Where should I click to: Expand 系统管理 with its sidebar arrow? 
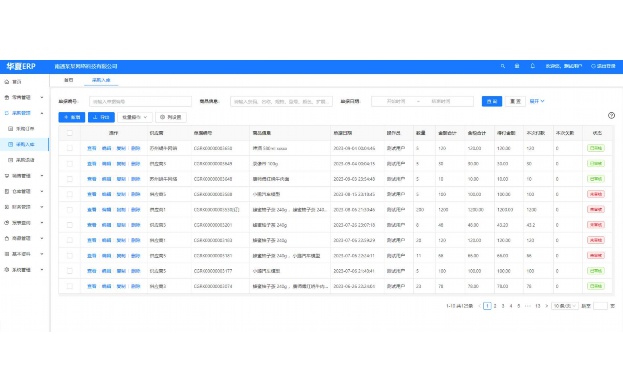click(x=42, y=270)
